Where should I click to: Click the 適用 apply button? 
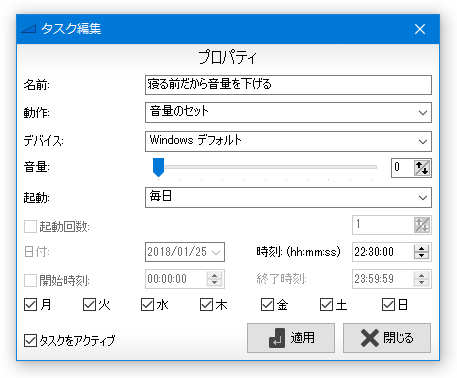[x=291, y=338]
